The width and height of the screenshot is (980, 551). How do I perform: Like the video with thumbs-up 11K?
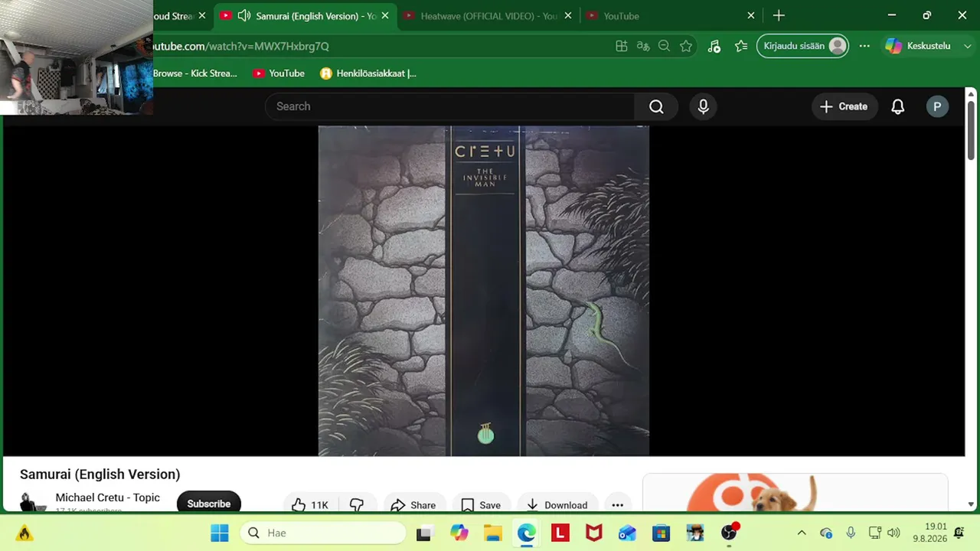310,504
